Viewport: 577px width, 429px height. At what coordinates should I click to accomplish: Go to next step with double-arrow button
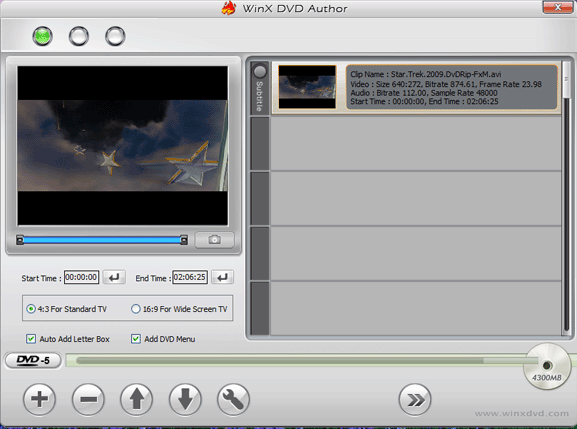click(415, 400)
